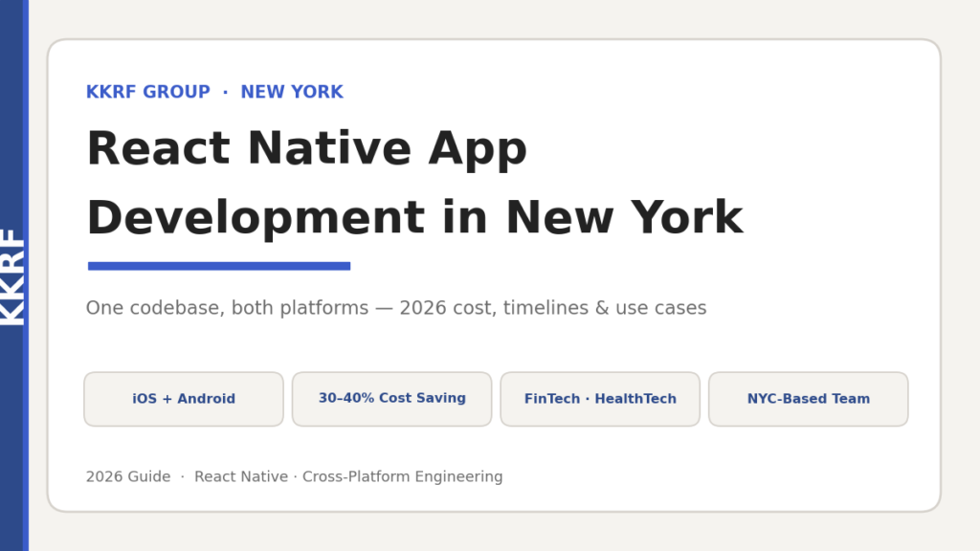Click the React Native App headline line
Viewport: 980px width, 551px height.
point(307,149)
